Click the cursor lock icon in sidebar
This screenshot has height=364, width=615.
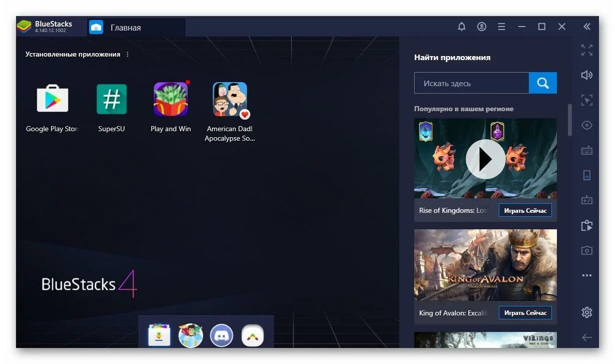587,100
